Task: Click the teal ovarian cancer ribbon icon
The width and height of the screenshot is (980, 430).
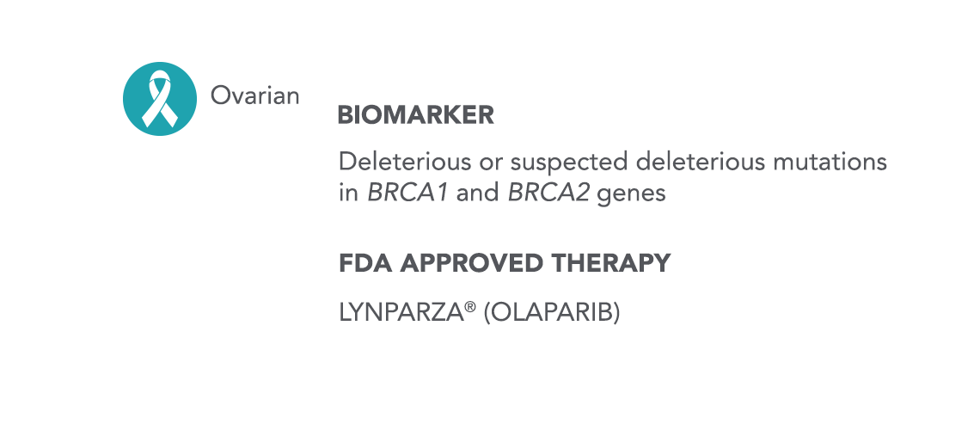Action: (x=160, y=99)
